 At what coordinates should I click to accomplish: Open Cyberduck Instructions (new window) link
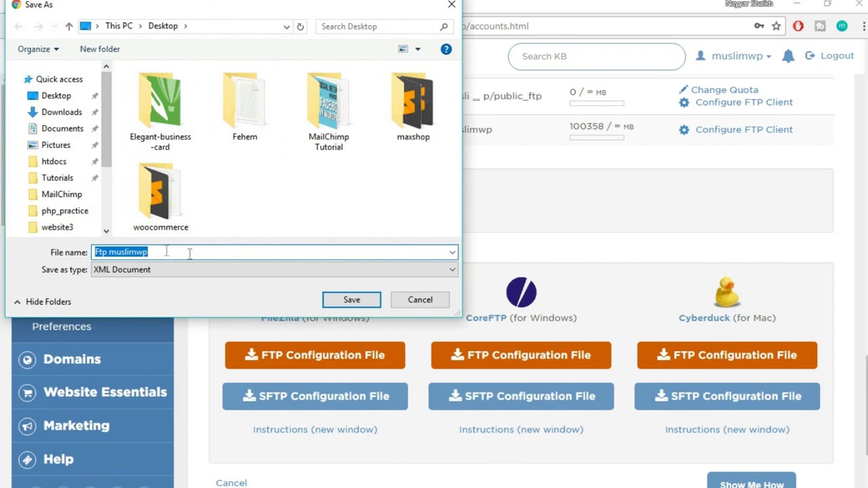coord(727,429)
